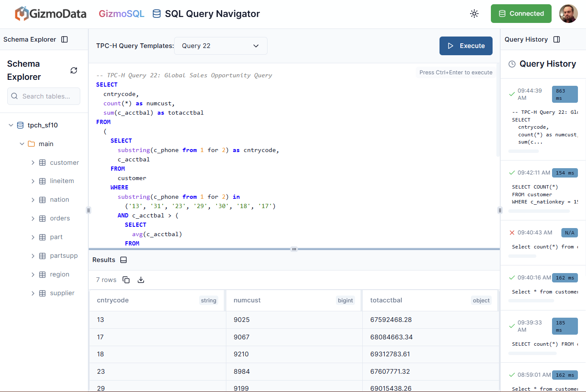
Task: Copy query results using the copy icon
Action: click(126, 279)
